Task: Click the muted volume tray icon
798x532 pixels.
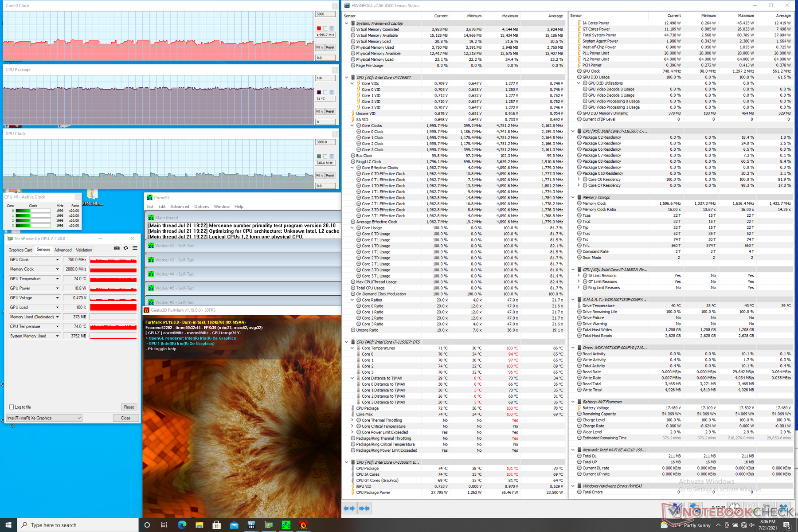Action: point(752,525)
